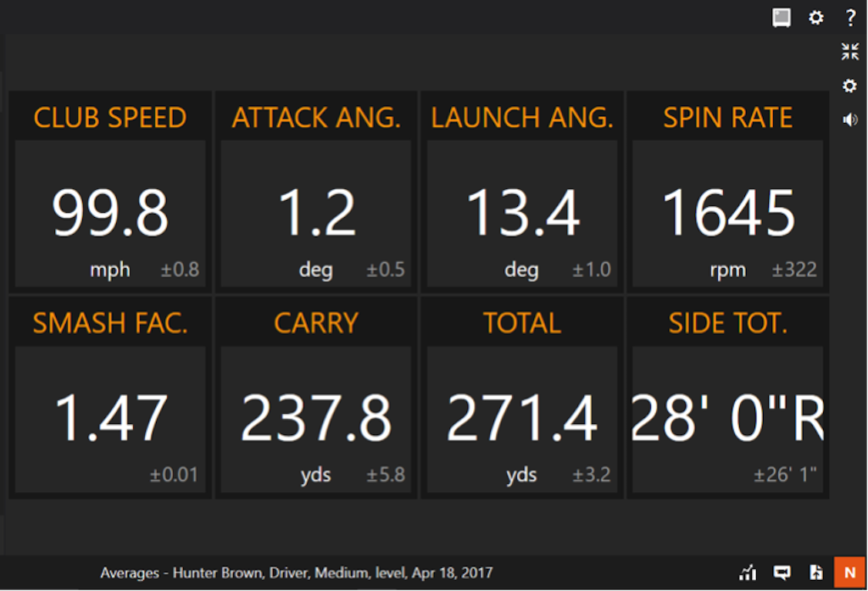The image size is (868, 591).
Task: Click the 28' 0"R side total value
Action: tap(727, 418)
